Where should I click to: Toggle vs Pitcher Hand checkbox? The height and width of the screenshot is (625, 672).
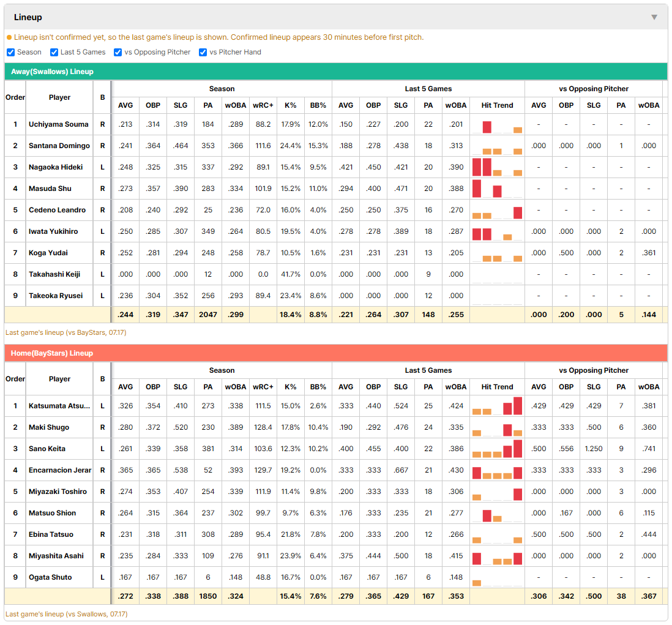[x=203, y=52]
